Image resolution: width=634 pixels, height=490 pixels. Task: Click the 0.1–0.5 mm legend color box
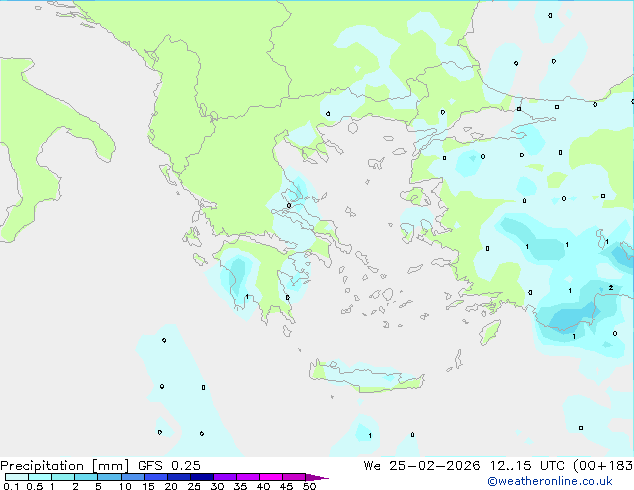(17, 477)
